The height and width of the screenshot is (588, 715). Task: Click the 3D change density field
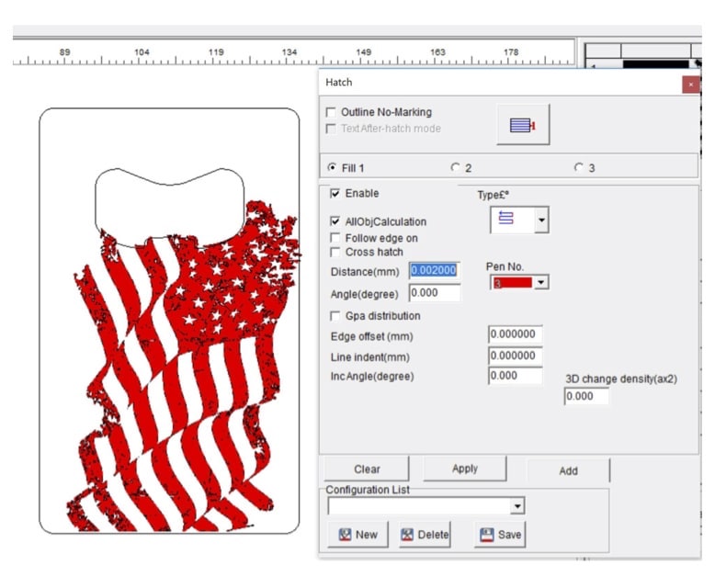pos(586,396)
